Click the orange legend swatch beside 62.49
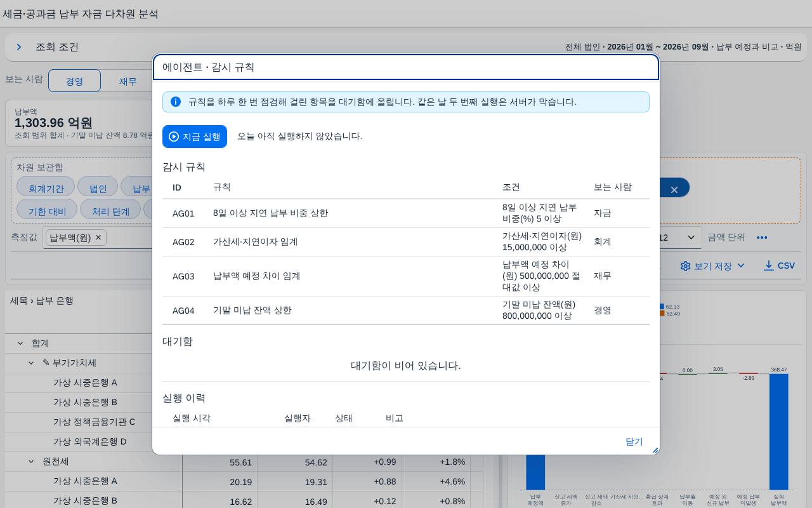 [x=662, y=314]
